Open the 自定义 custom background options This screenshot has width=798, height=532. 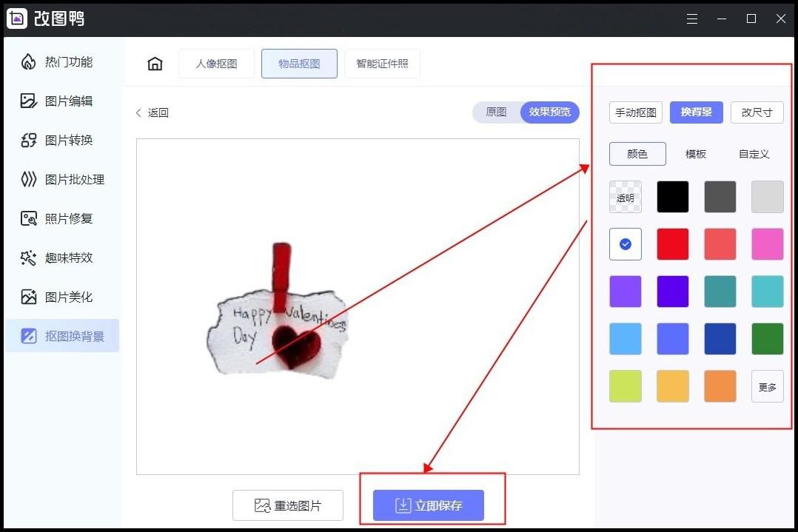(753, 153)
